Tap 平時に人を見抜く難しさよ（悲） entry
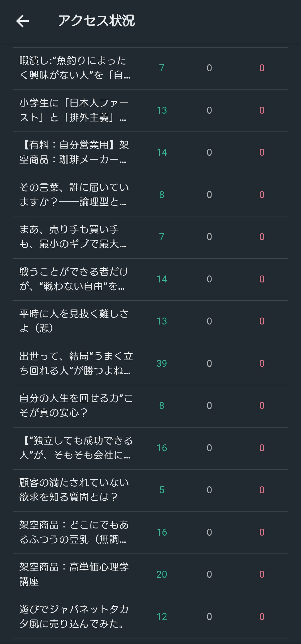301x644 pixels. [74, 321]
